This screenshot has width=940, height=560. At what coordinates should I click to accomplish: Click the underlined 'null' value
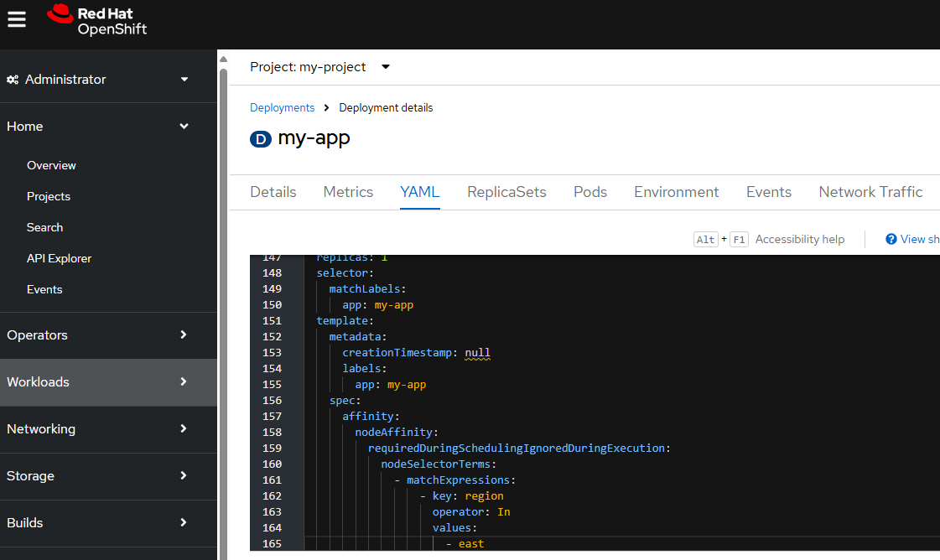(478, 353)
